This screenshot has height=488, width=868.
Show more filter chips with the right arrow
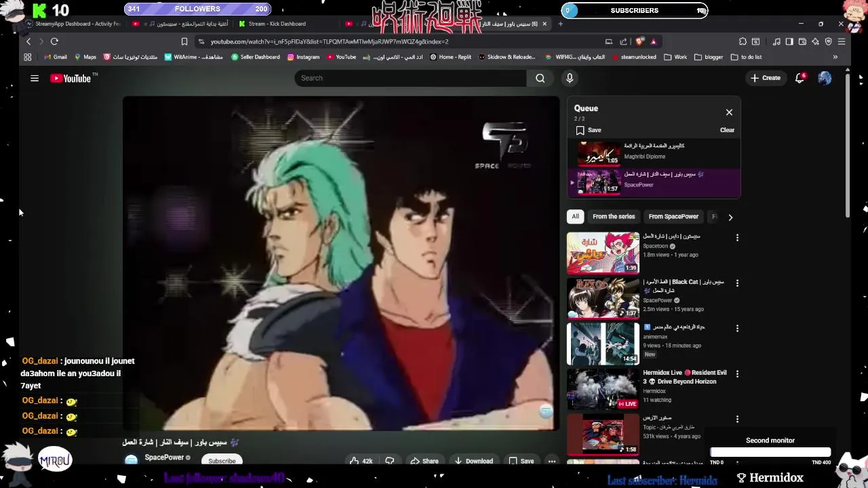(x=730, y=218)
